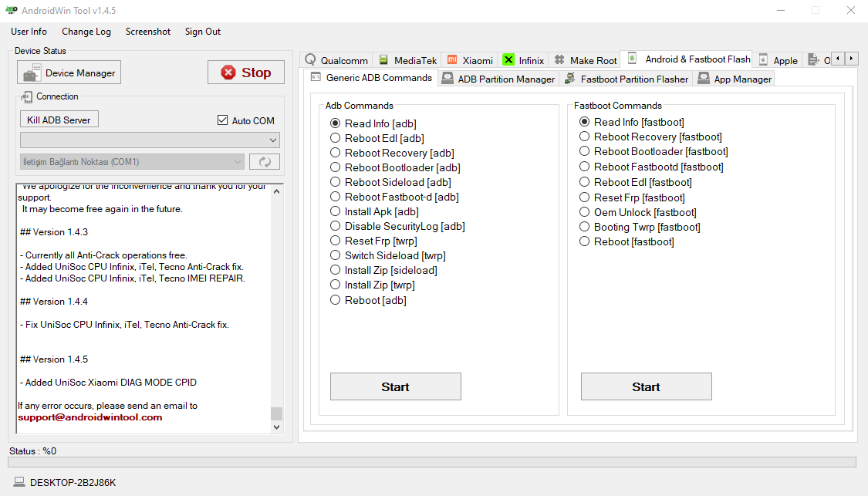Viewport: 868px width, 496px height.
Task: Click the Fastboot Partition Flasher icon
Action: (x=570, y=79)
